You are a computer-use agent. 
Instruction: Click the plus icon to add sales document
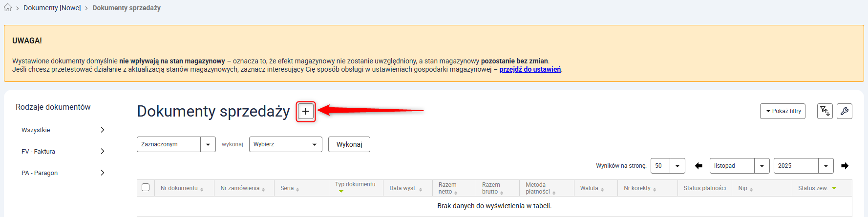306,112
